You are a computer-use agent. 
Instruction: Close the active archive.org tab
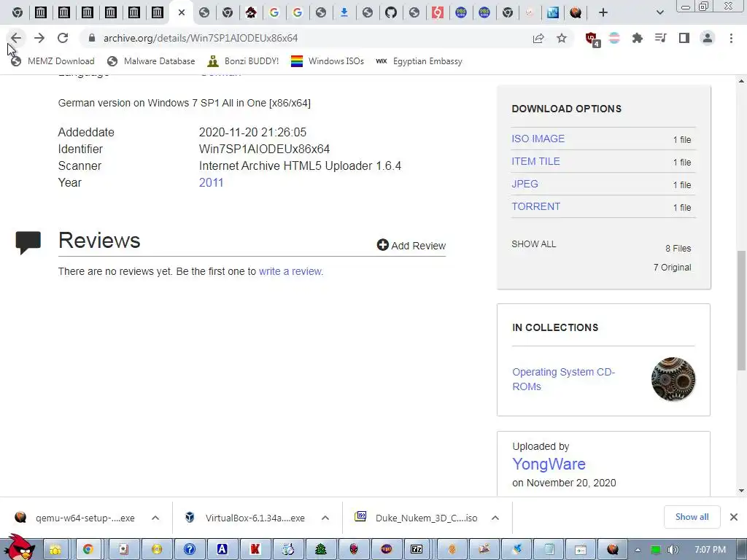click(x=182, y=13)
